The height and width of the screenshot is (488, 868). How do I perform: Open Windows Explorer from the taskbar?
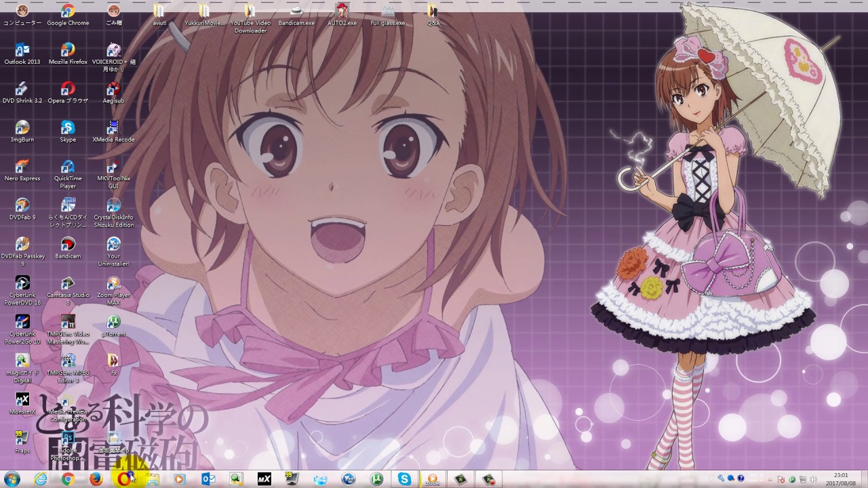tap(153, 479)
